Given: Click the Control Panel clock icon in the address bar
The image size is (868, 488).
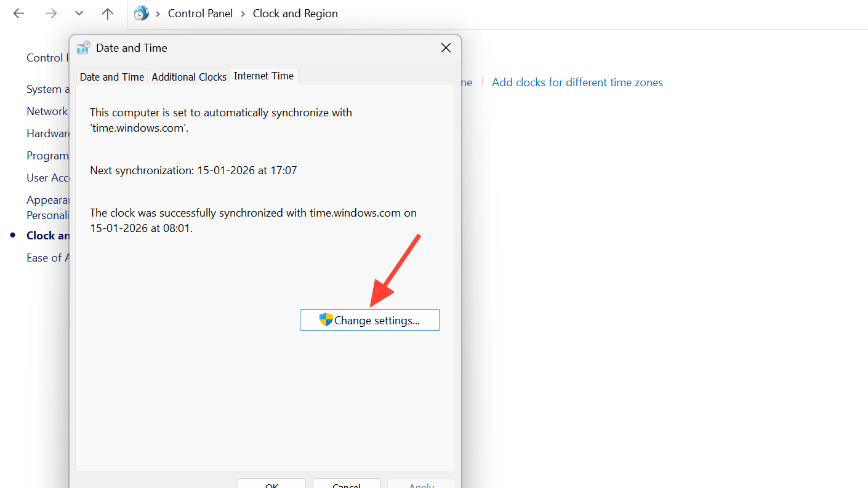Looking at the screenshot, I should (x=141, y=13).
